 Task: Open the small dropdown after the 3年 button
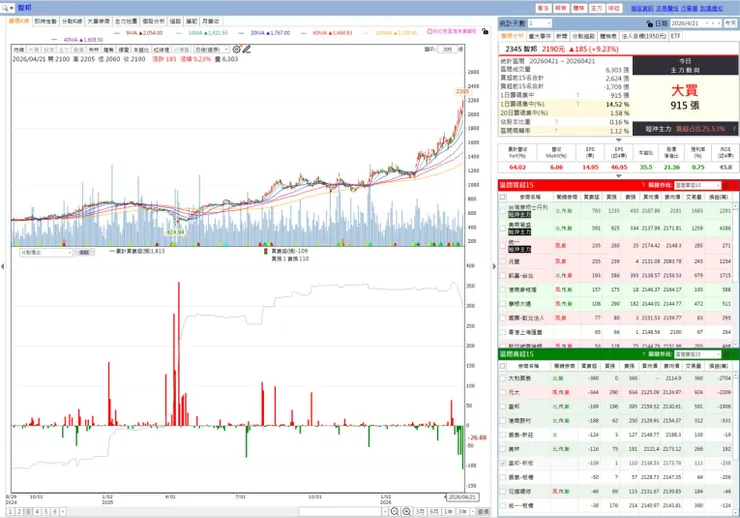tap(472, 511)
